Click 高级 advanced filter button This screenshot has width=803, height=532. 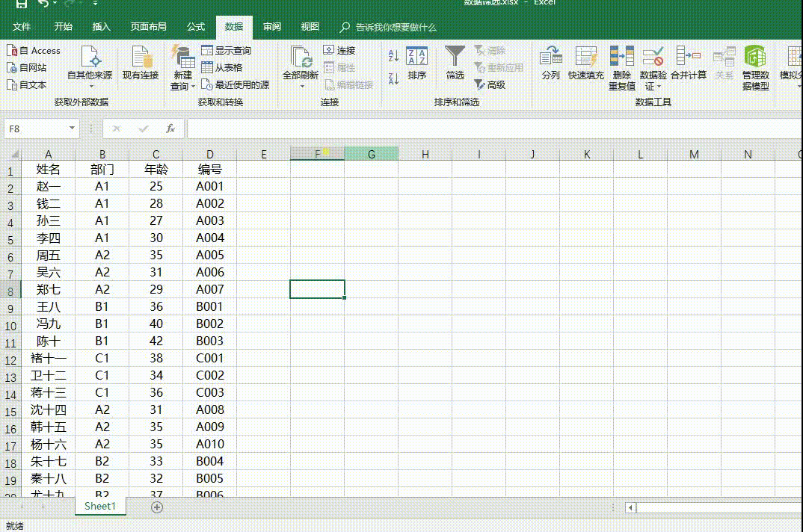(490, 85)
